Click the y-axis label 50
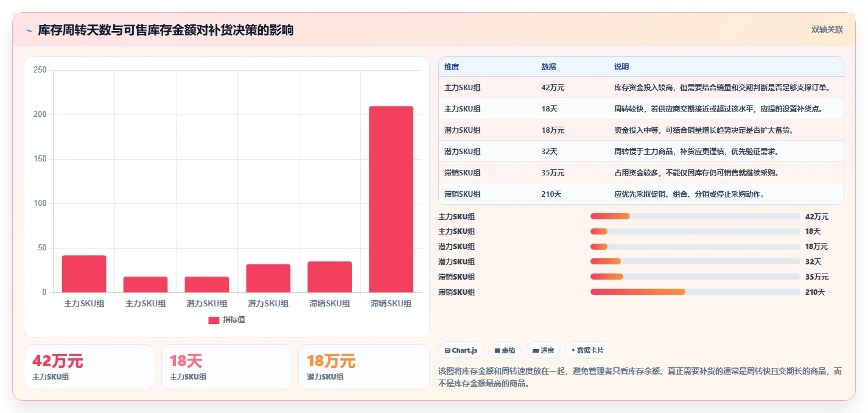This screenshot has height=413, width=868. [x=42, y=248]
